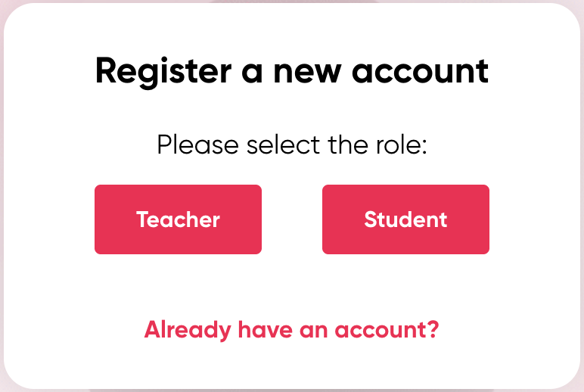Choose the red Teacher button
Image resolution: width=584 pixels, height=392 pixels.
tap(178, 219)
